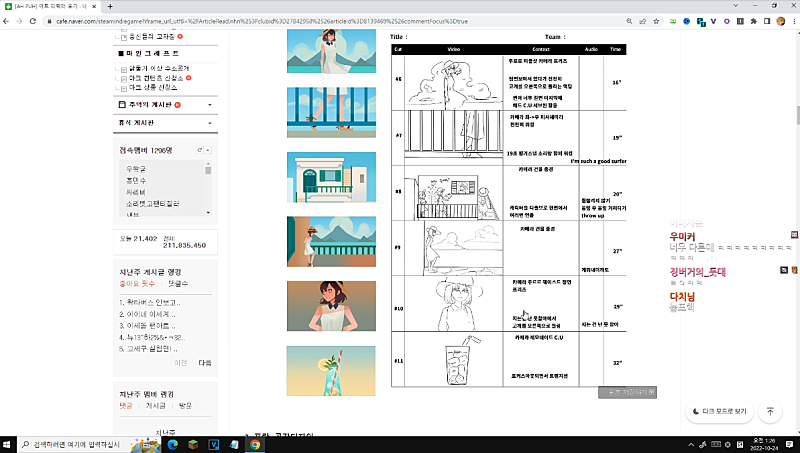Screen dimensions: 800x453
Task: Launch Microsoft Edge from taskbar
Action: pos(172,444)
